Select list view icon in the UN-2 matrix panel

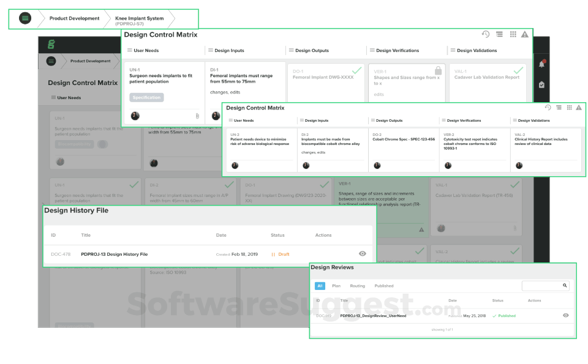(x=559, y=108)
